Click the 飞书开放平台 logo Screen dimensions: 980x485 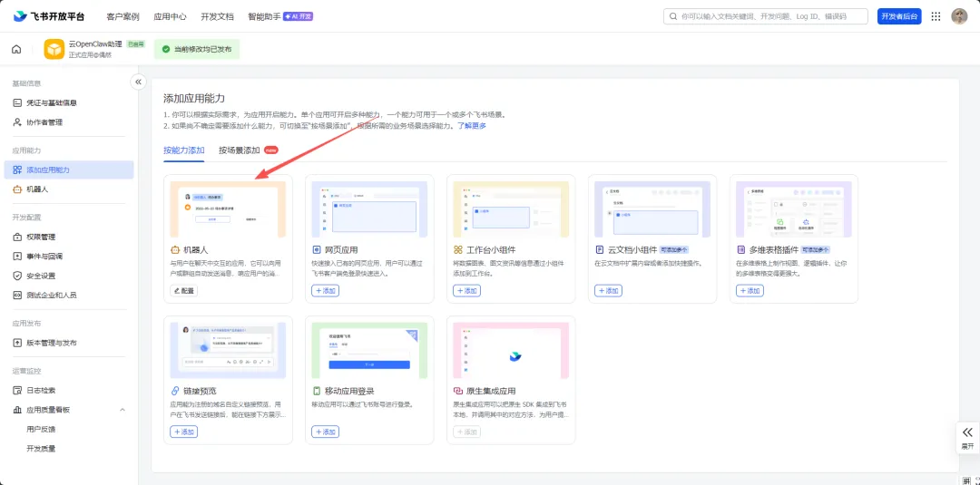click(49, 17)
